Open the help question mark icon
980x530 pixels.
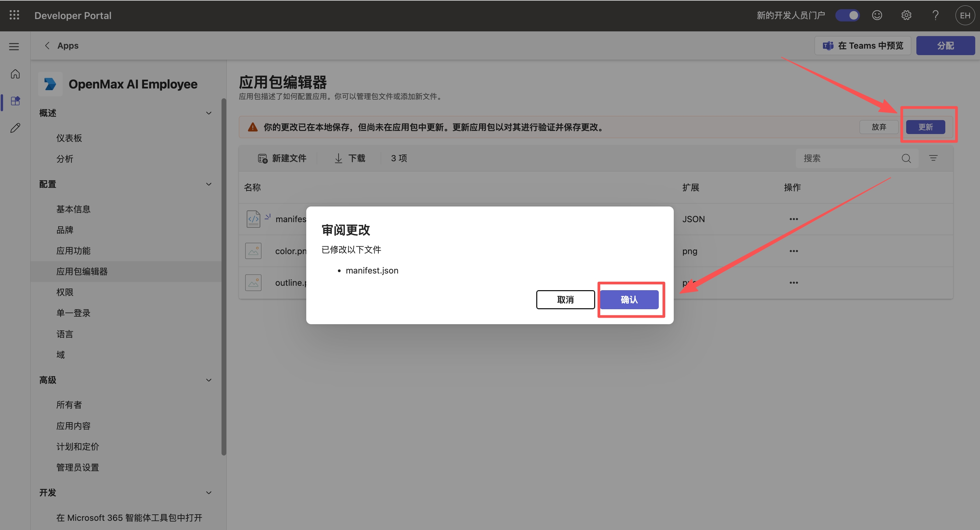[x=935, y=15]
